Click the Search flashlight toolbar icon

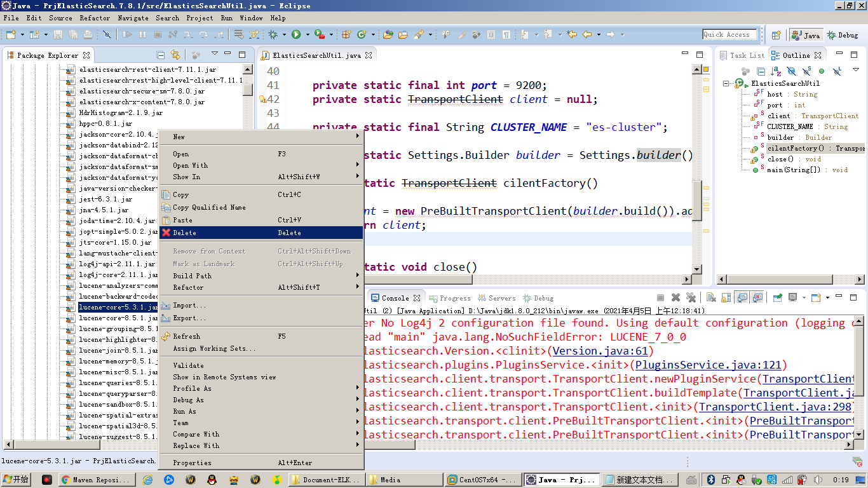[419, 34]
